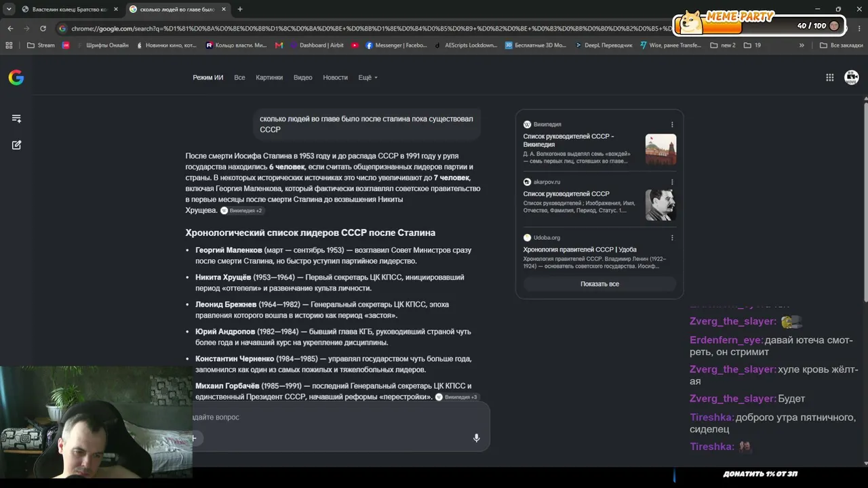Open the Stalin portrait thumbnail
This screenshot has height=488, width=868.
(x=660, y=205)
